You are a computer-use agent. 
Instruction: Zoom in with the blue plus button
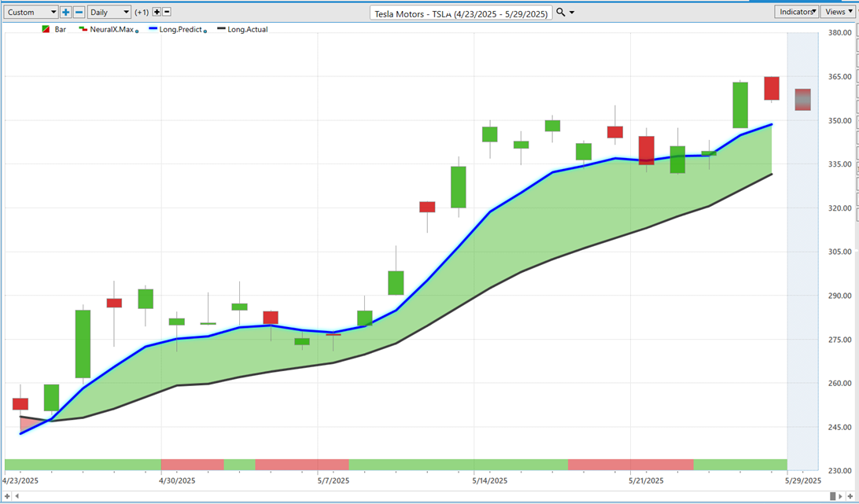pos(66,12)
